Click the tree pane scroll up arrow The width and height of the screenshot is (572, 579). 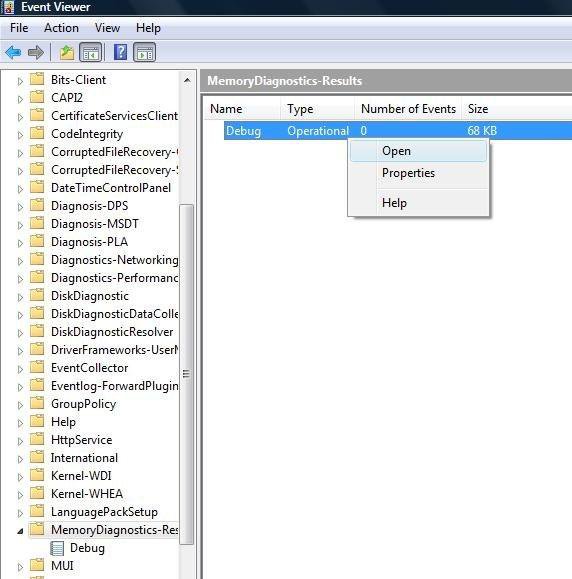pyautogui.click(x=187, y=80)
